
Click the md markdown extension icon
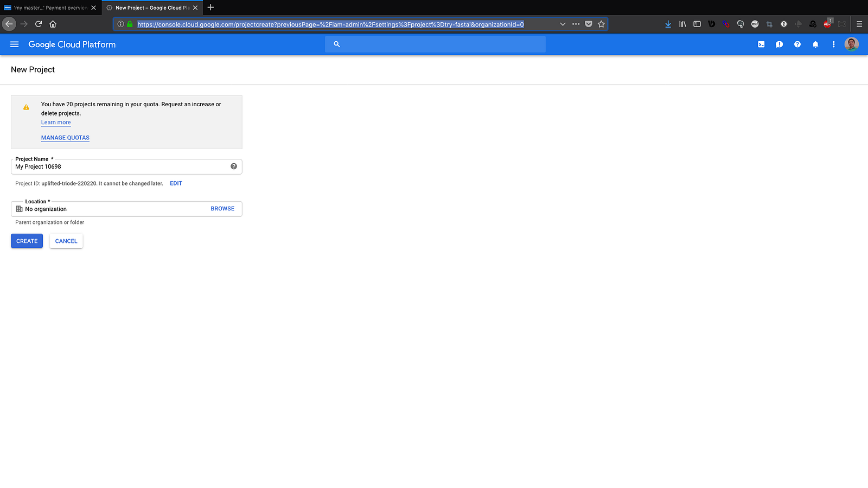tap(755, 24)
